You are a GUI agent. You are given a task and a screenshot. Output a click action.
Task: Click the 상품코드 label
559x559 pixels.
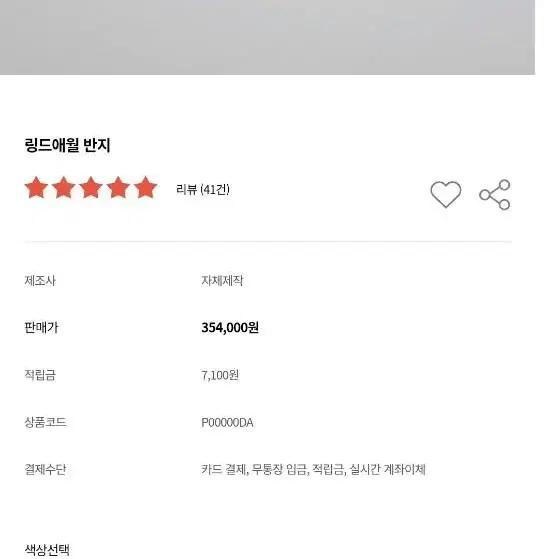tap(45, 422)
